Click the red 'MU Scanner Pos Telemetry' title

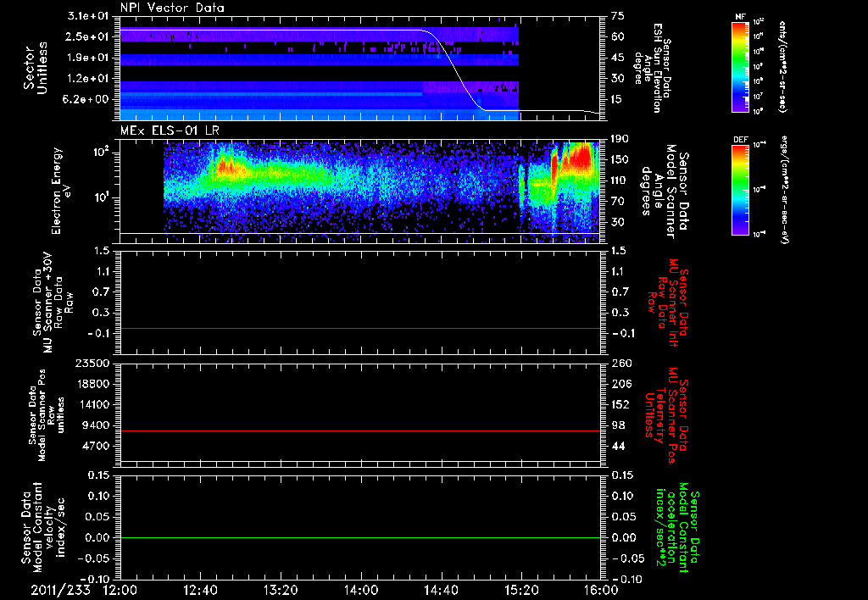point(666,415)
